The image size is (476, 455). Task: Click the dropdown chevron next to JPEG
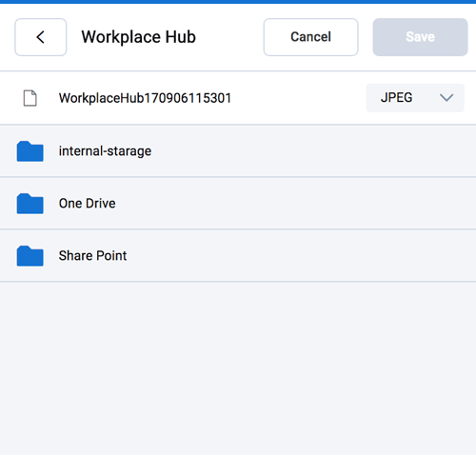pos(446,98)
